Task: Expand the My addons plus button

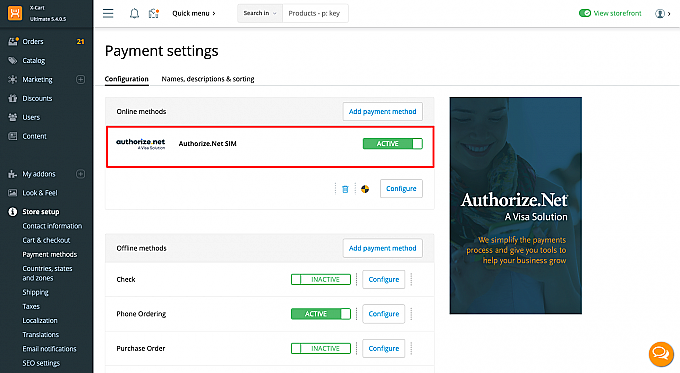Action: [x=81, y=174]
